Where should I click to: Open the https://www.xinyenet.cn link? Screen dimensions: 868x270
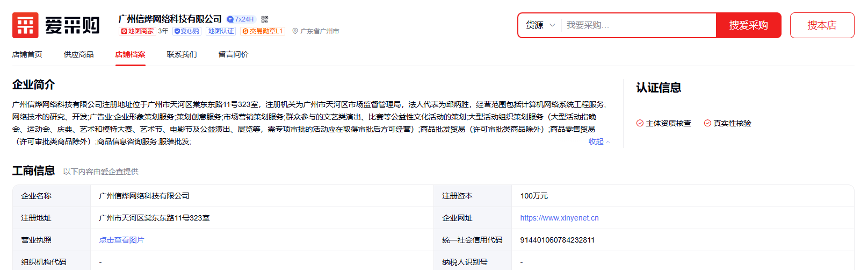[x=559, y=218]
